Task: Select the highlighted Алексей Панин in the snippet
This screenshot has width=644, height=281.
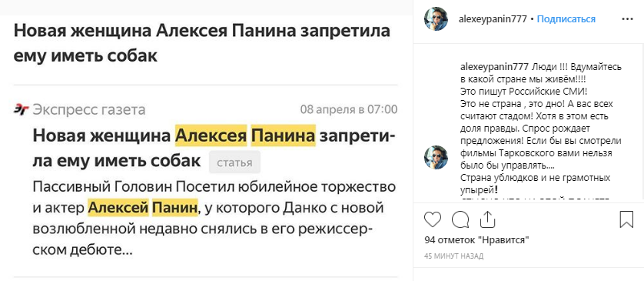Action: [x=143, y=207]
